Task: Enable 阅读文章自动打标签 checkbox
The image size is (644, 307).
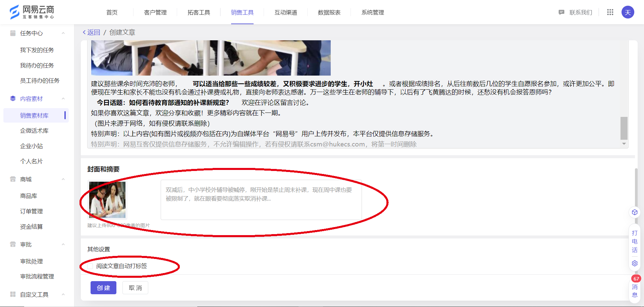Action: pos(90,266)
